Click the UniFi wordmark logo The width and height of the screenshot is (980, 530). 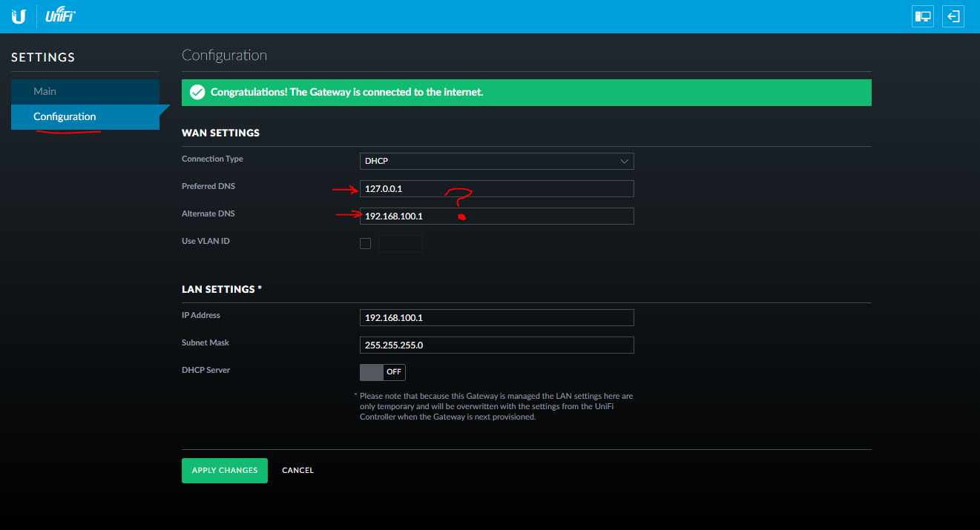[x=60, y=16]
